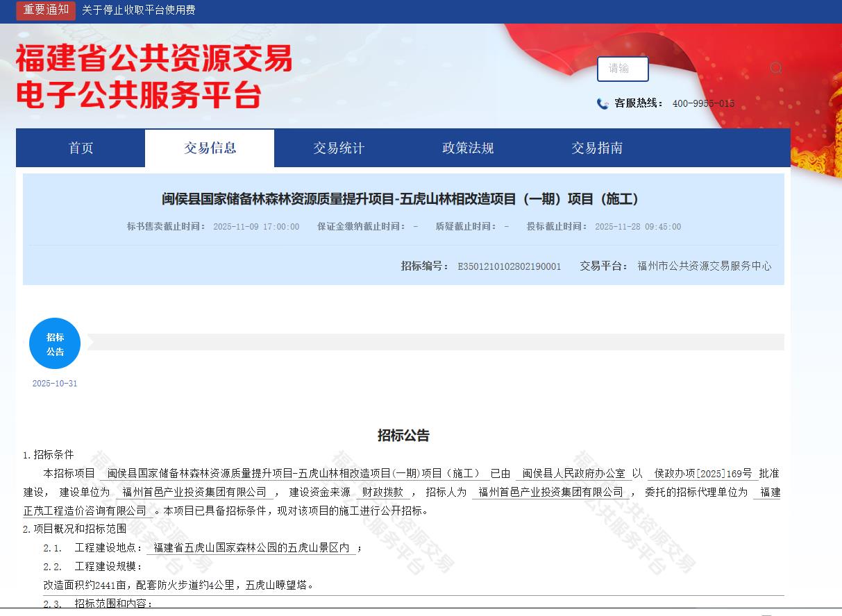The height and width of the screenshot is (616, 842).
Task: Open the 交易指南 tab
Action: [x=597, y=148]
